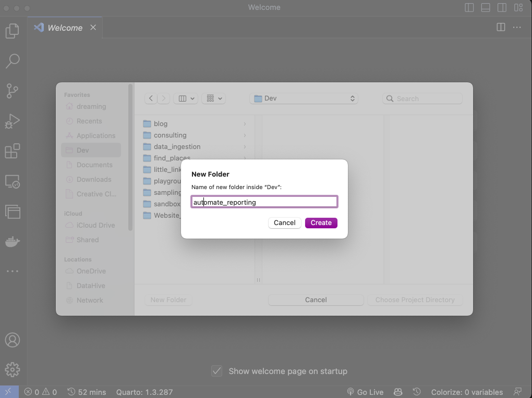The height and width of the screenshot is (398, 532).
Task: Click the new folder name text field
Action: coord(264,202)
